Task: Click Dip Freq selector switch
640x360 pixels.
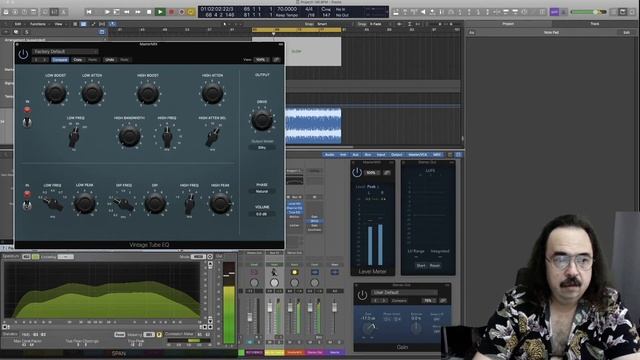Action: click(123, 203)
